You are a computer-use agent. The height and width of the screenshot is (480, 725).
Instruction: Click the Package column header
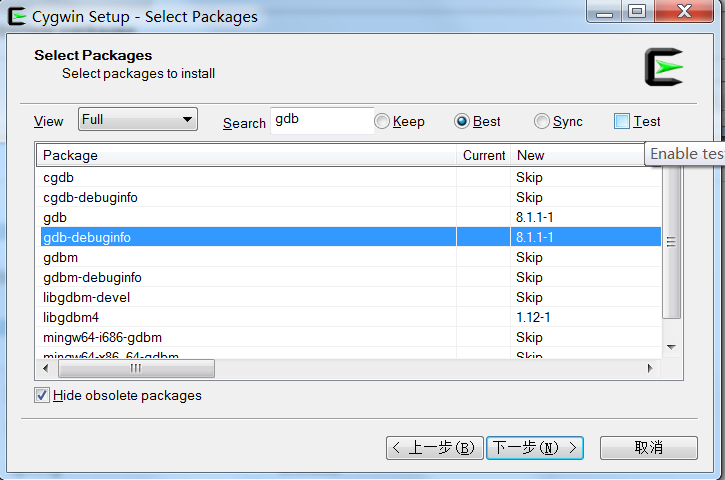pyautogui.click(x=246, y=155)
